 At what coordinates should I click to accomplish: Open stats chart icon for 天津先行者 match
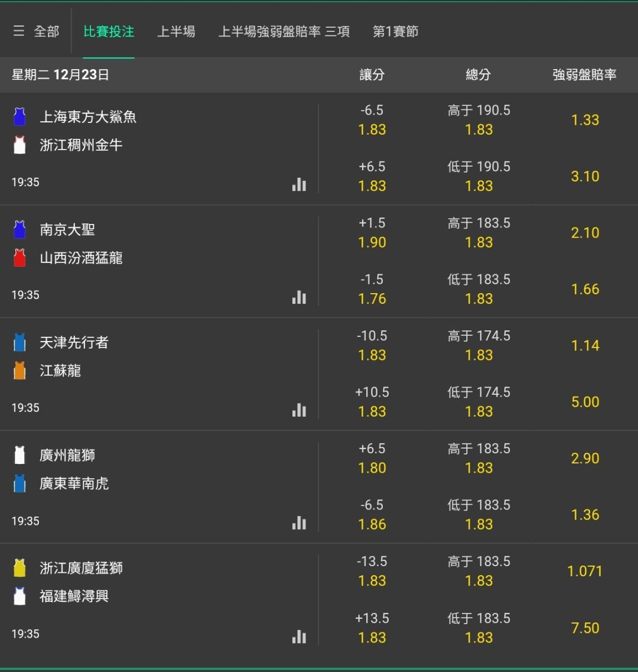299,410
